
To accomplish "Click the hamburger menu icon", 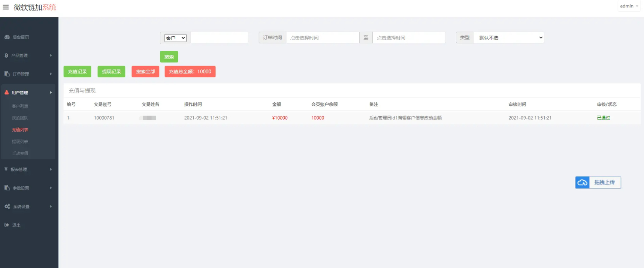I will 6,7.
